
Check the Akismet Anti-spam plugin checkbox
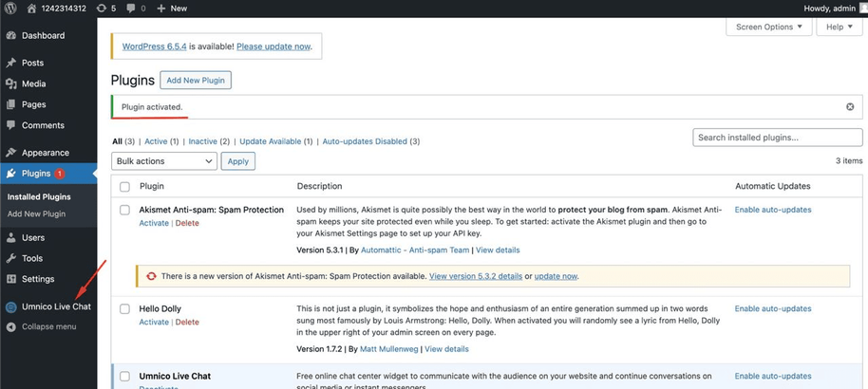(x=124, y=211)
